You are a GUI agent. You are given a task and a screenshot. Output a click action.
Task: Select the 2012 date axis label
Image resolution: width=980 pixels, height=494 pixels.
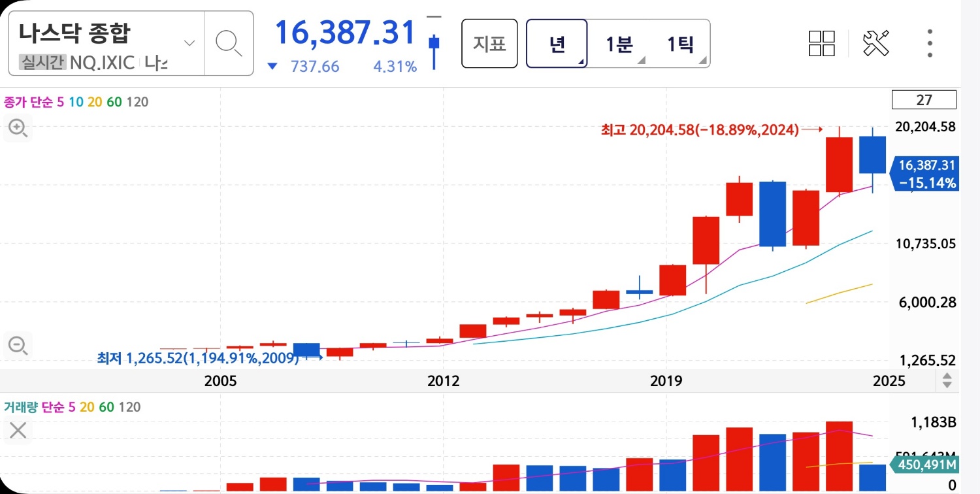point(444,381)
